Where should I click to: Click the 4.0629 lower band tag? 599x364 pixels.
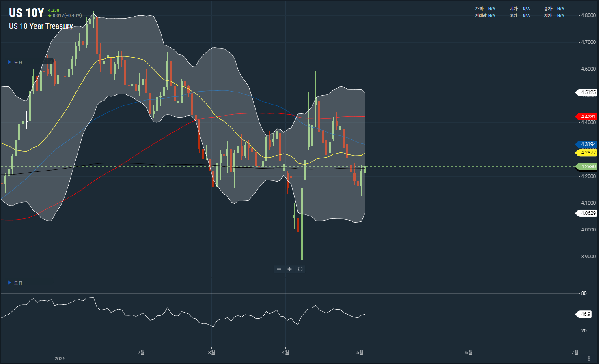(x=588, y=213)
